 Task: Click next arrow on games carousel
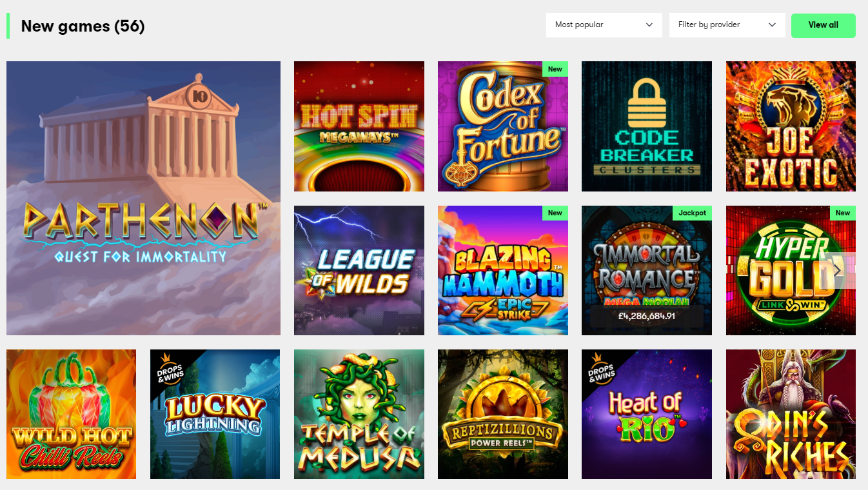837,270
